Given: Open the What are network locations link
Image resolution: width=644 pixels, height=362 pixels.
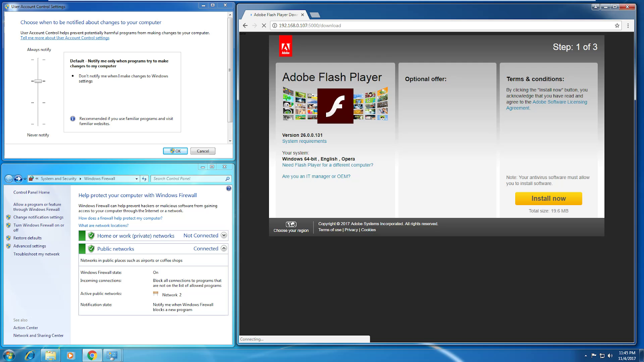Looking at the screenshot, I should click(103, 226).
